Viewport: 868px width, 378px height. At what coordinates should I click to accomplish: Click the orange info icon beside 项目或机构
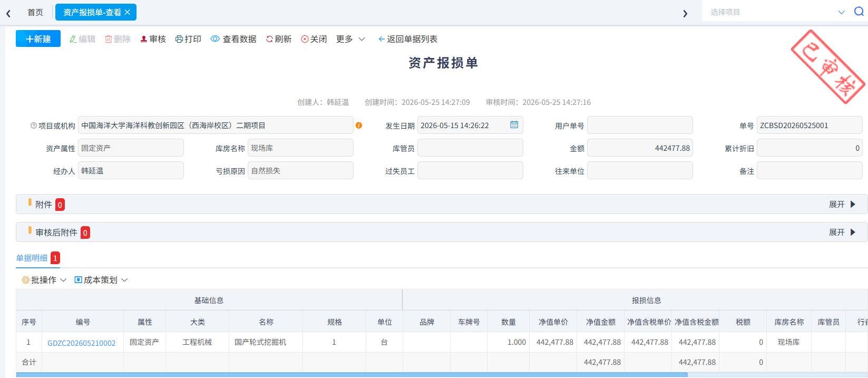(359, 125)
